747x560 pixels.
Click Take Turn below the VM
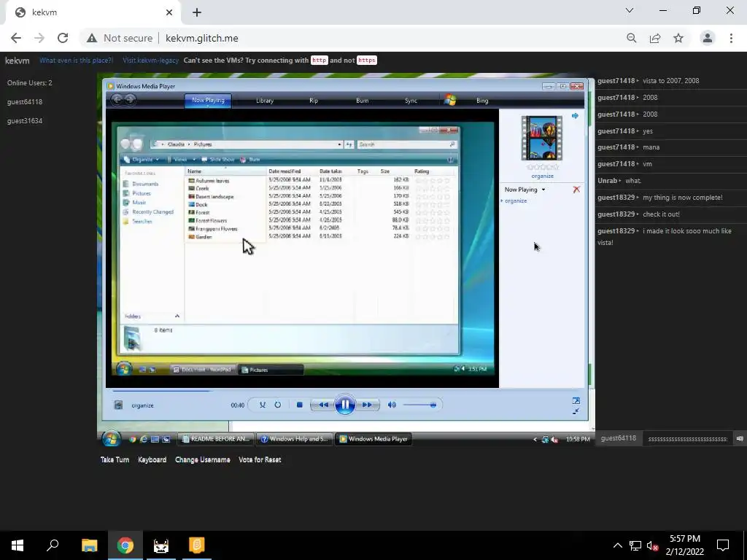click(115, 460)
